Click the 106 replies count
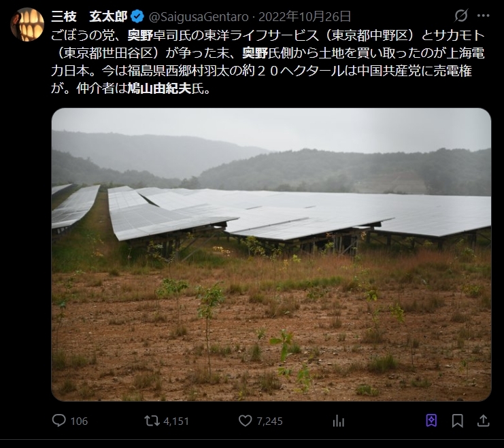Image resolution: width=504 pixels, height=448 pixels. [x=79, y=421]
